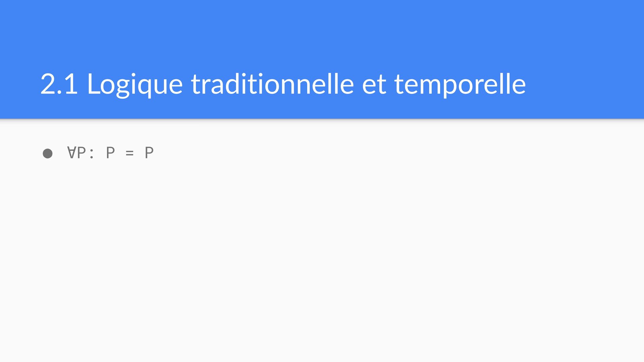Click the last P in the formula
Viewport: 644px width, 362px height.
tap(149, 153)
